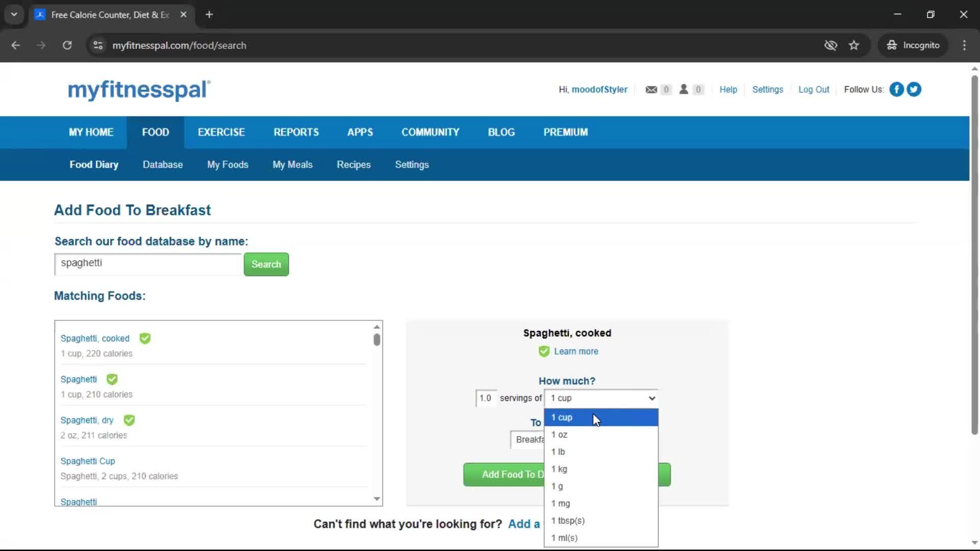Image resolution: width=980 pixels, height=551 pixels.
Task: Reload the page using the refresh icon
Action: tap(67, 45)
